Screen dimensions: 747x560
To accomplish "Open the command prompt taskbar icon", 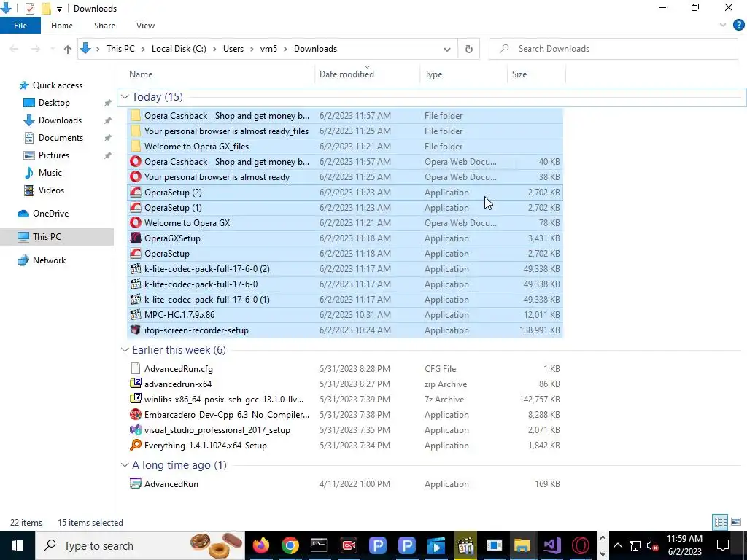I will tap(319, 545).
